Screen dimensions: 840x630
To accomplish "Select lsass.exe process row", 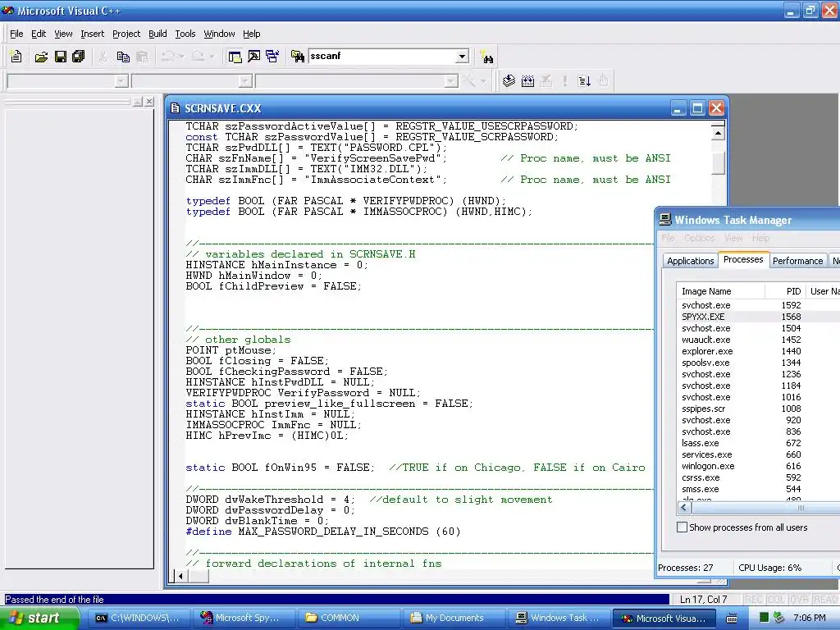I will (758, 443).
